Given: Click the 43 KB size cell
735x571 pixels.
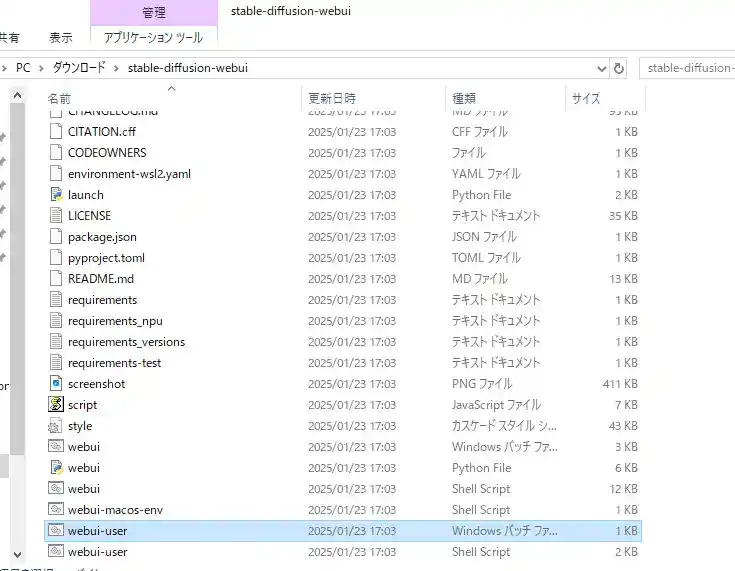Looking at the screenshot, I should (623, 426).
